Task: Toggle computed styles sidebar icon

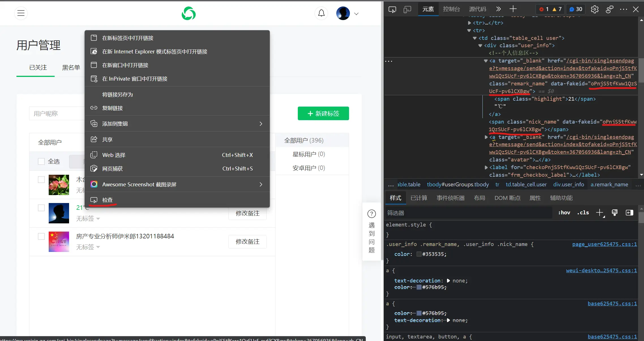Action: coord(629,213)
